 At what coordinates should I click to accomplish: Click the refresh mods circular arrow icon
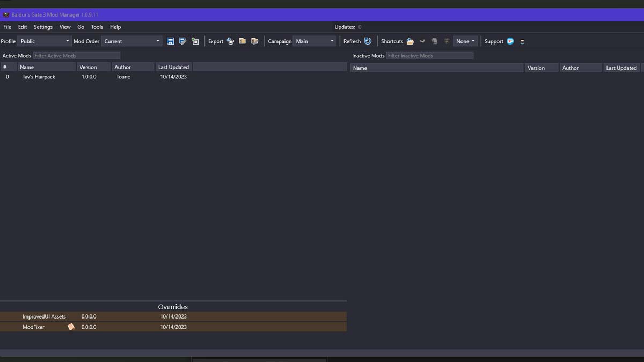pyautogui.click(x=368, y=41)
